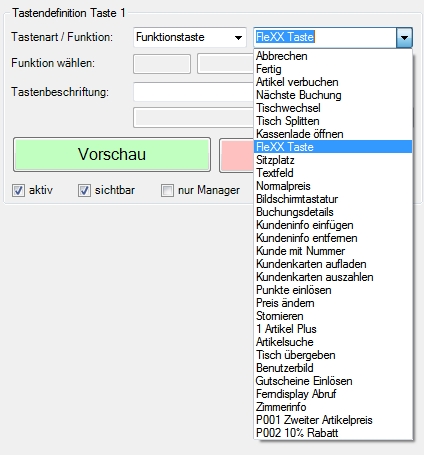Click the Tastenbeschriftung text field
The width and height of the screenshot is (424, 455).
(x=194, y=92)
